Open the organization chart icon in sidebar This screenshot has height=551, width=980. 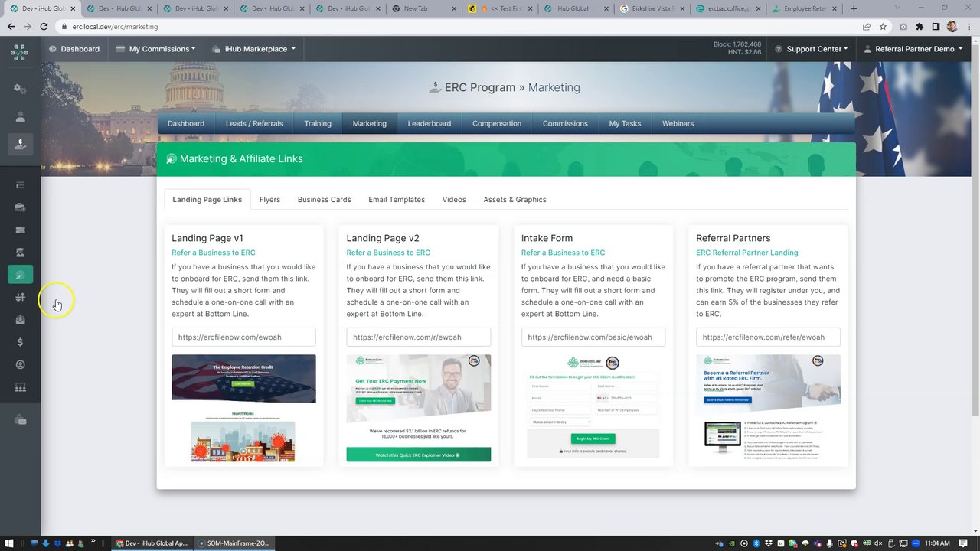(20, 388)
